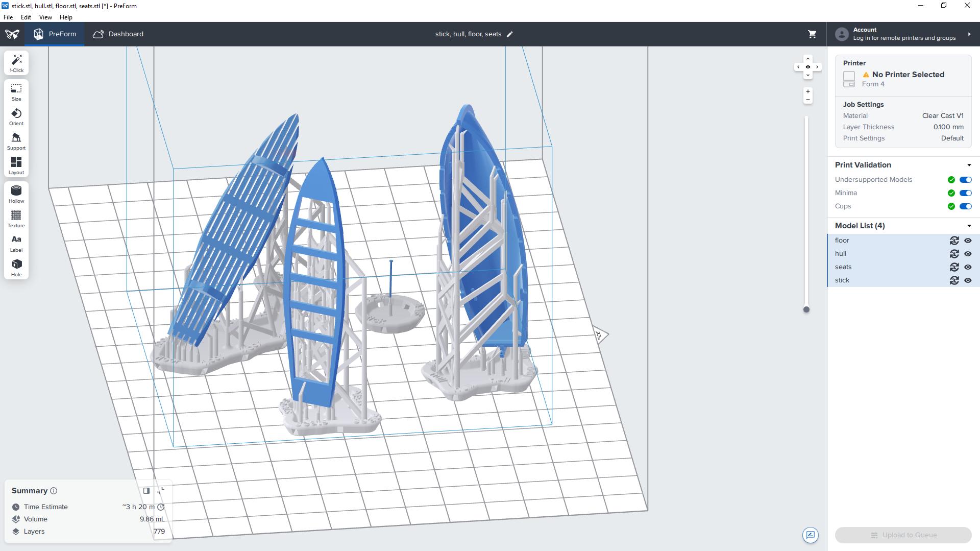Collapse the Print Validation section
Image resolution: width=980 pixels, height=551 pixels.
click(969, 165)
